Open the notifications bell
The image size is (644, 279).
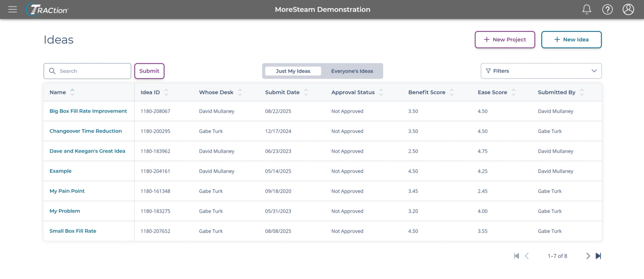coord(586,9)
